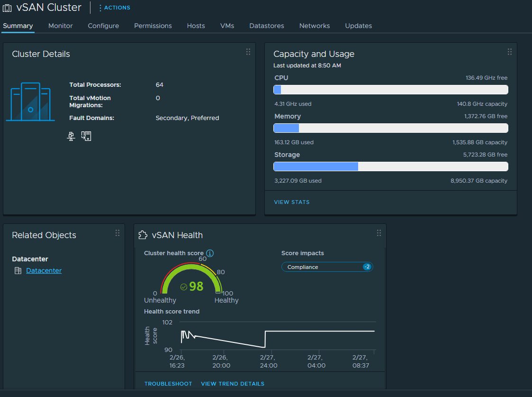Screen dimensions: 532x397
Task: Select the '64' Total Processors value
Action: 160,85
